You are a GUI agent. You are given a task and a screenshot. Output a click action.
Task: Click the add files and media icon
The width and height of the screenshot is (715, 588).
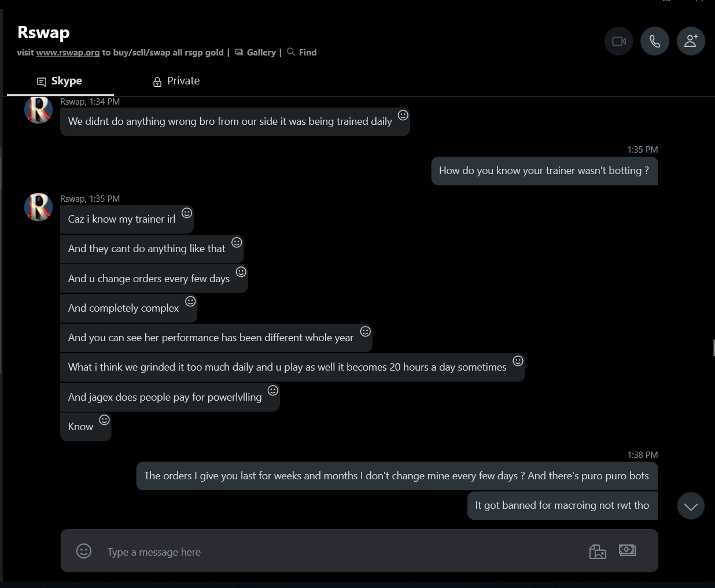click(x=598, y=552)
